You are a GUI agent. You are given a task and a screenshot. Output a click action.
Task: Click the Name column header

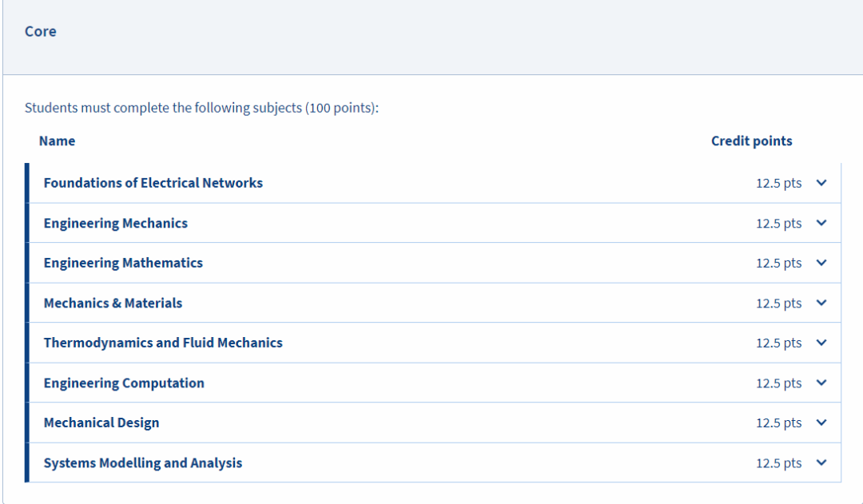(x=57, y=141)
